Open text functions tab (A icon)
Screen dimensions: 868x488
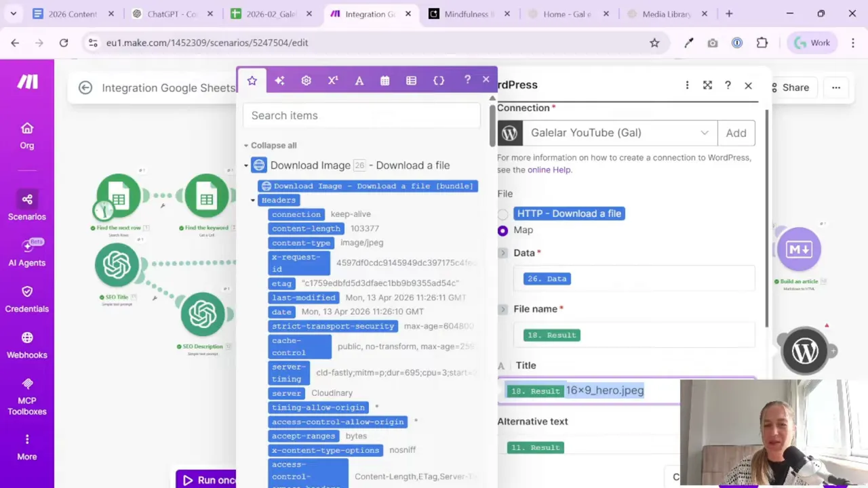click(359, 80)
